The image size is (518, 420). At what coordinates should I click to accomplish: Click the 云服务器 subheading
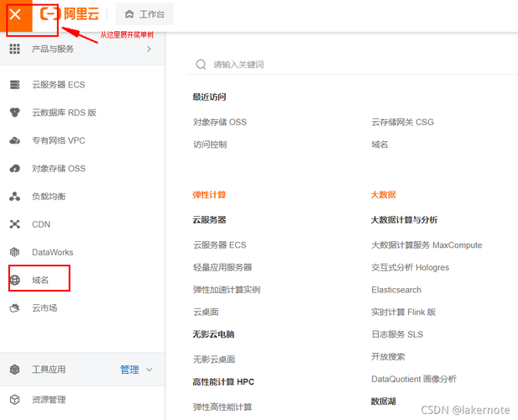(209, 220)
